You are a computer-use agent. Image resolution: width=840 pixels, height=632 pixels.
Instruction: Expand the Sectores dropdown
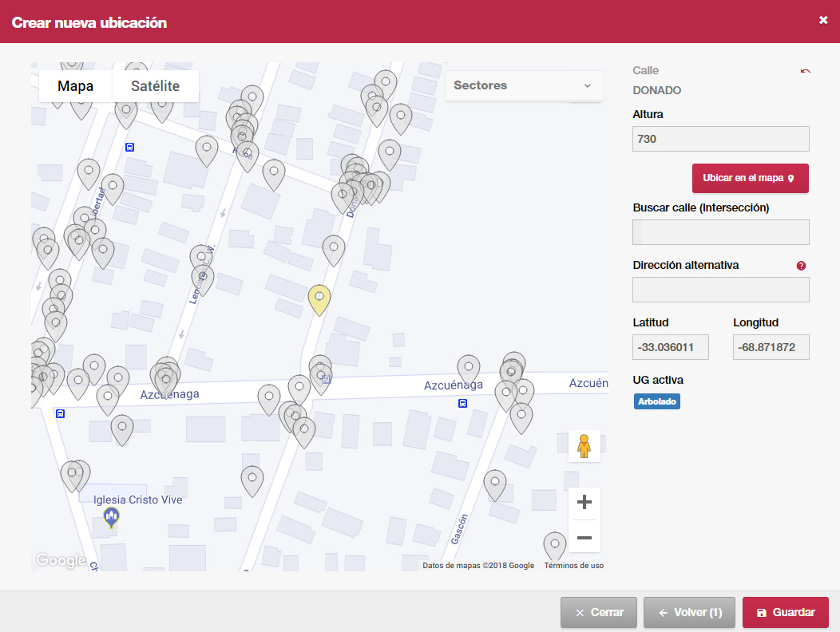[x=524, y=85]
